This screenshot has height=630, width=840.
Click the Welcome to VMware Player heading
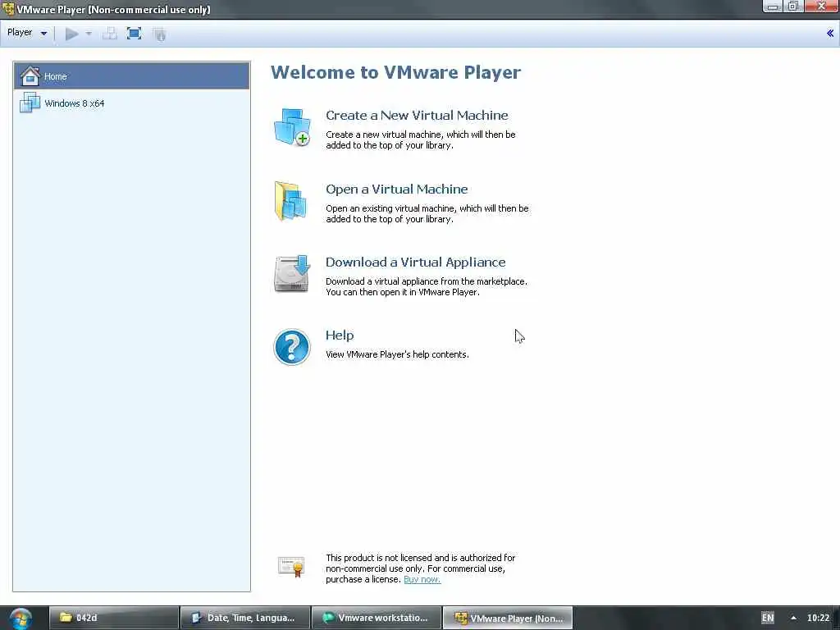click(395, 72)
